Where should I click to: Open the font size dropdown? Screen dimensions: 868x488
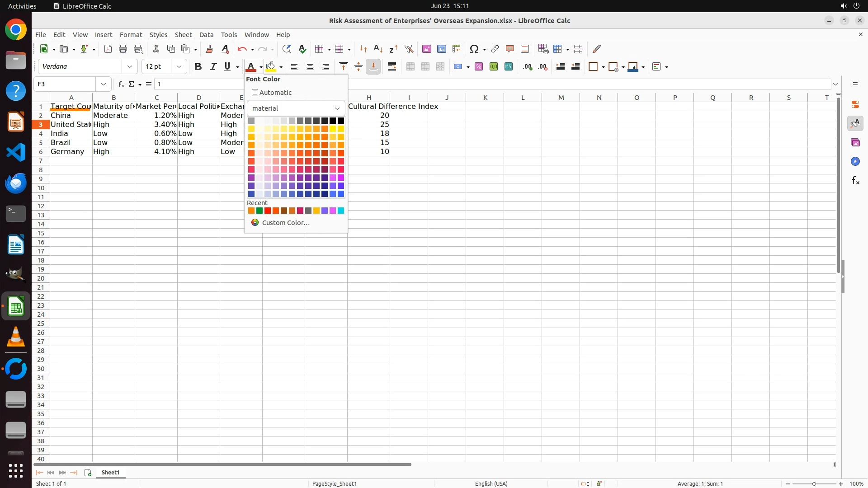pyautogui.click(x=179, y=67)
